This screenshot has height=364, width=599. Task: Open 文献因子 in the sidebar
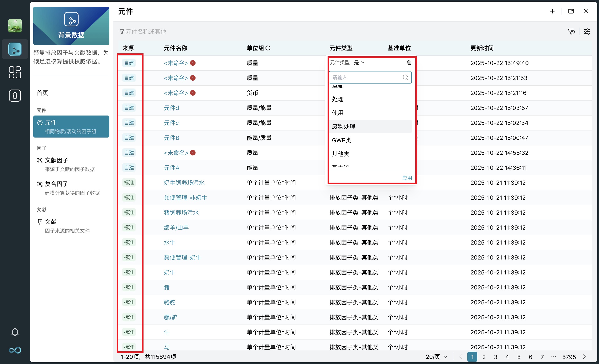(56, 160)
